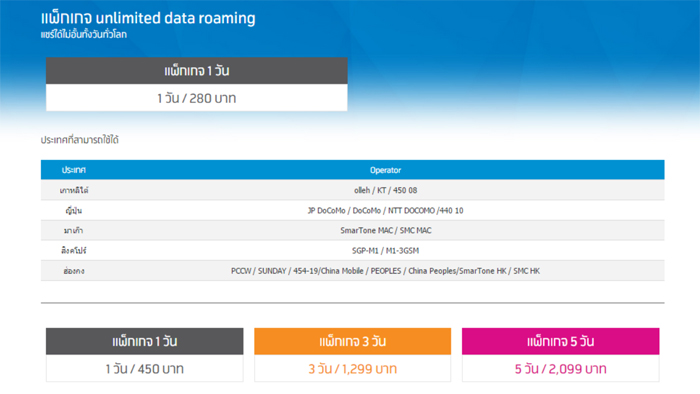The width and height of the screenshot is (700, 394).
Task: Select the operator cell with 'JP DoCoMo / NTT DOCOMO'
Action: tap(385, 211)
